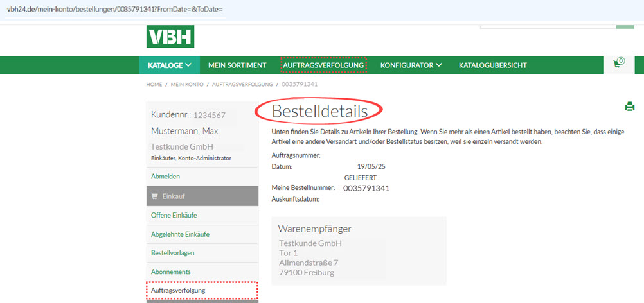The width and height of the screenshot is (644, 303).
Task: Click the Warenempfänger heading
Action: coord(314,229)
